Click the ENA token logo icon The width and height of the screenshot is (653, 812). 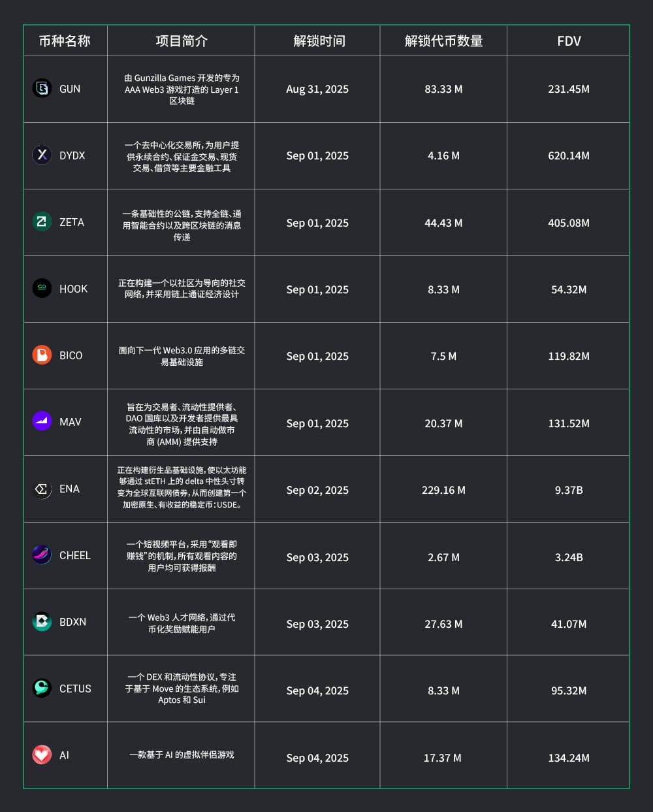coord(42,489)
